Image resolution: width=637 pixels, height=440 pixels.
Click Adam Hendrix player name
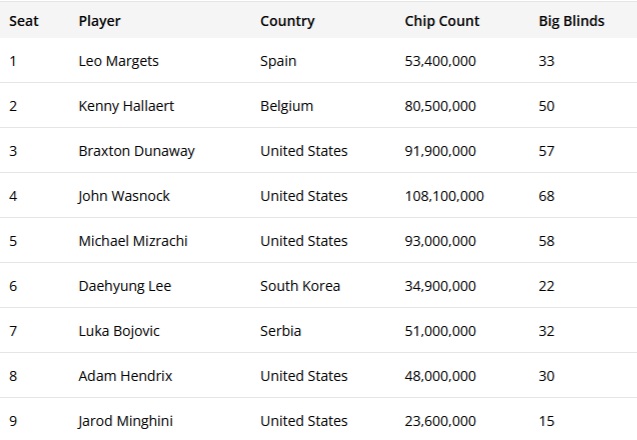(126, 376)
